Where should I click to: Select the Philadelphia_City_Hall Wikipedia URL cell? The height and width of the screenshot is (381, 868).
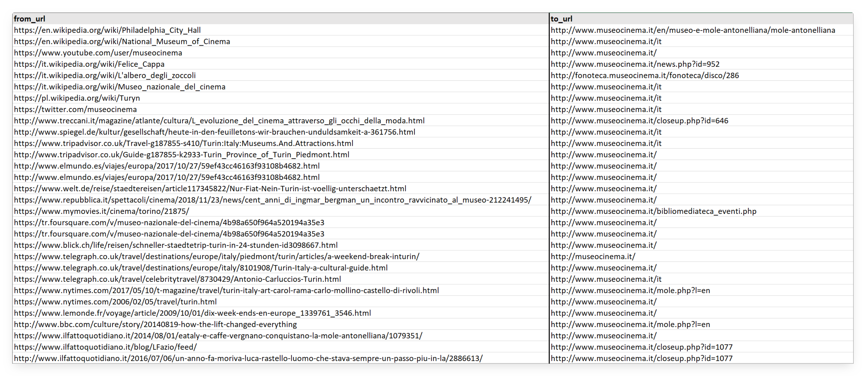click(x=107, y=30)
